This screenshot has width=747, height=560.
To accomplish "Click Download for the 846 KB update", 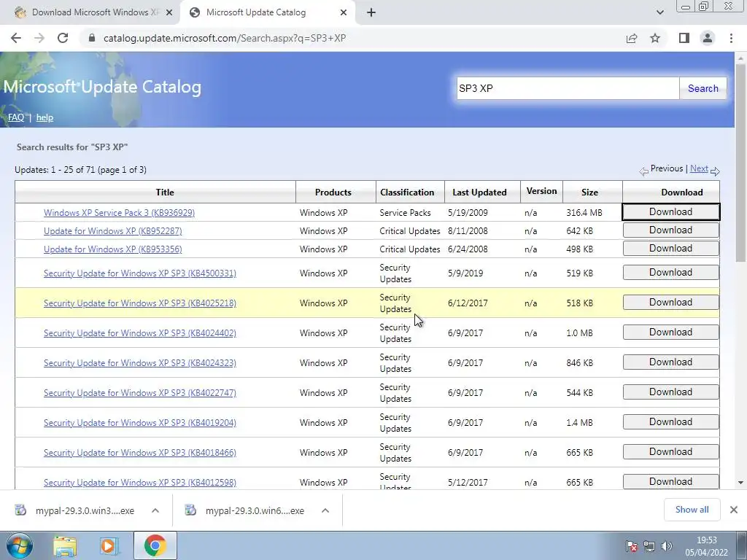I will click(671, 362).
